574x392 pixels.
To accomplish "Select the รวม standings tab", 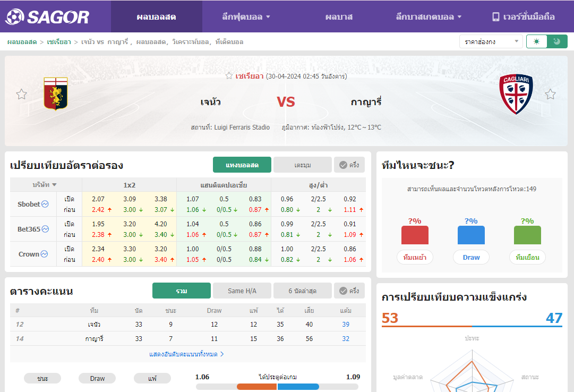I will 182,291.
